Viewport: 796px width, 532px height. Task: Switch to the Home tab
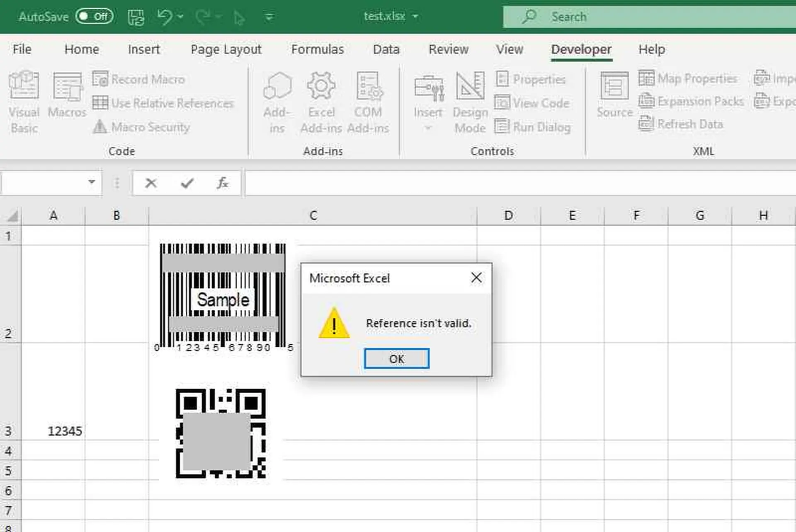point(82,49)
